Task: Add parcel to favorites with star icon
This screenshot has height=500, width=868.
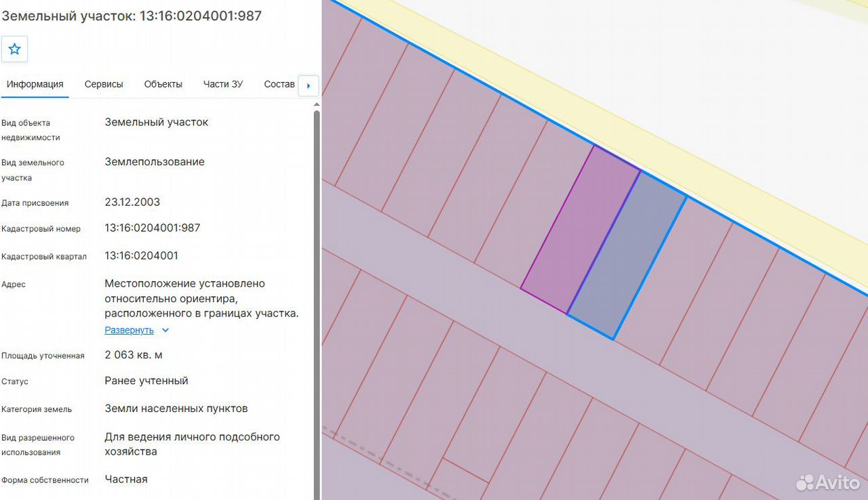Action: click(x=15, y=49)
